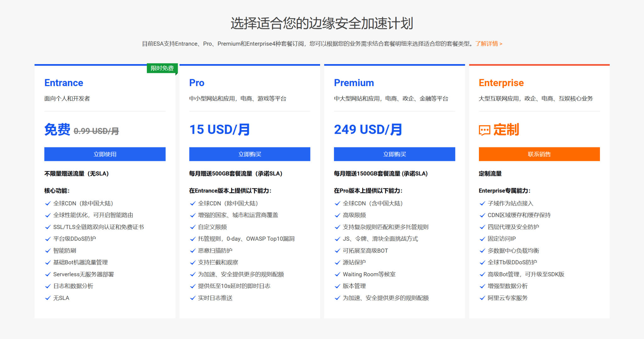This screenshot has height=339, width=644.
Task: Click the checkmark beside Waiting Room等候室
Action: [x=337, y=274]
